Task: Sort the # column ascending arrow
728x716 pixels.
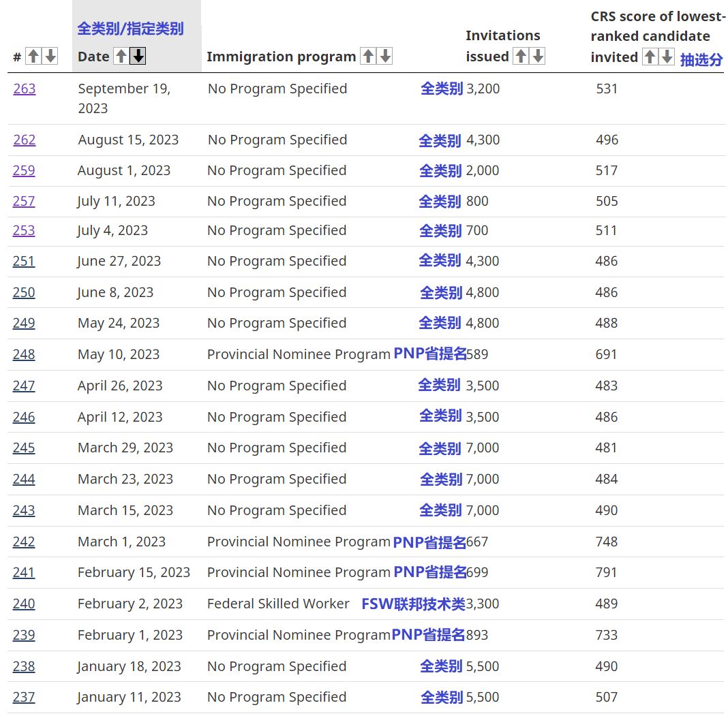Action: tap(33, 56)
